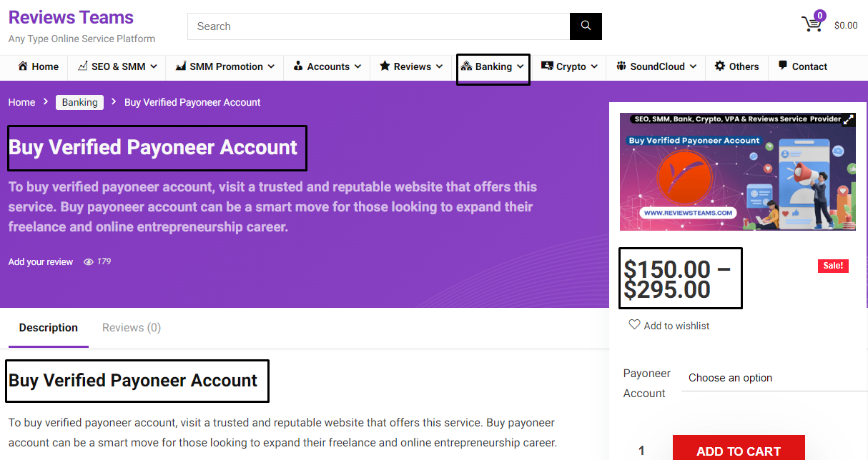Click the search magnifier button
The height and width of the screenshot is (460, 868).
pyautogui.click(x=586, y=26)
